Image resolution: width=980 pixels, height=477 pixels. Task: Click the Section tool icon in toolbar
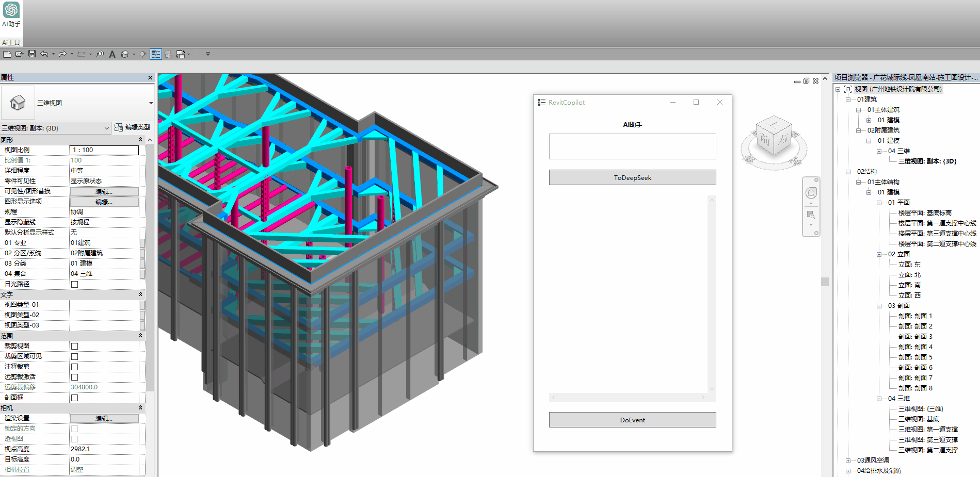pos(143,54)
